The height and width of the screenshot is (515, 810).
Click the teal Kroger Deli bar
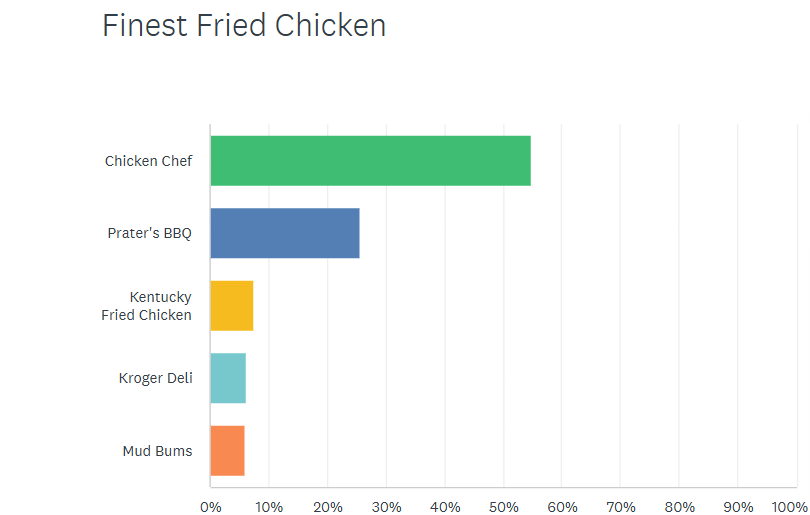pyautogui.click(x=228, y=378)
